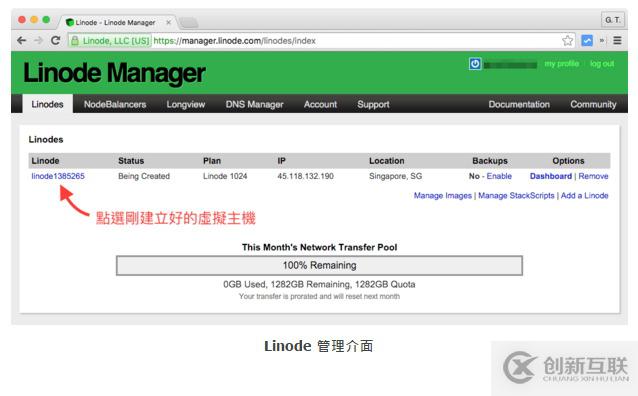
Task: Open the Chrome hamburger menu
Action: coord(617,41)
